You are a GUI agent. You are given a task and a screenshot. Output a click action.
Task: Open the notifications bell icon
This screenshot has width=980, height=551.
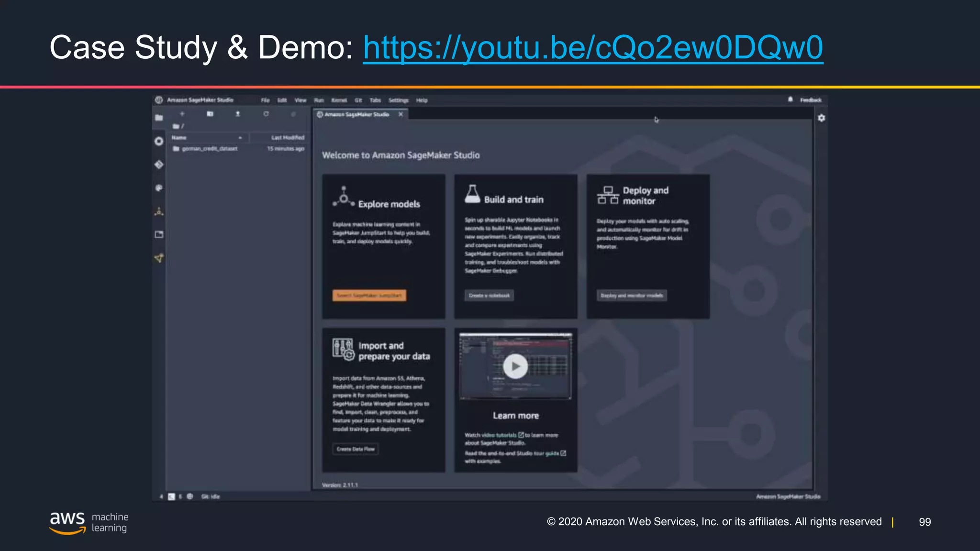pyautogui.click(x=791, y=99)
